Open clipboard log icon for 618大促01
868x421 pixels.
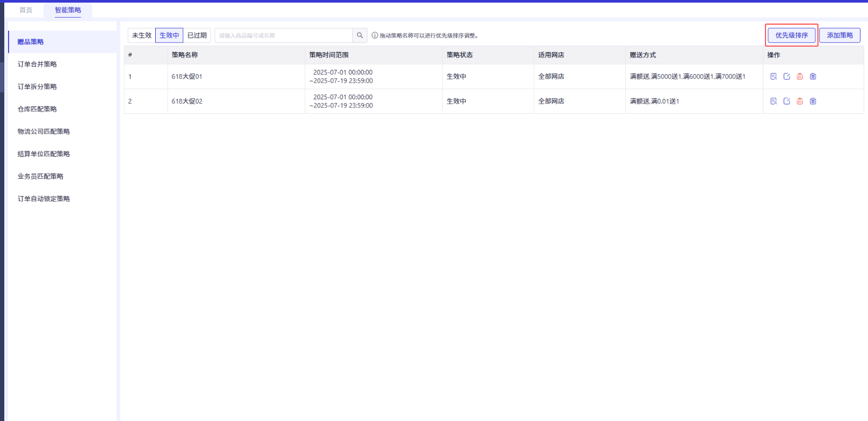pos(813,76)
